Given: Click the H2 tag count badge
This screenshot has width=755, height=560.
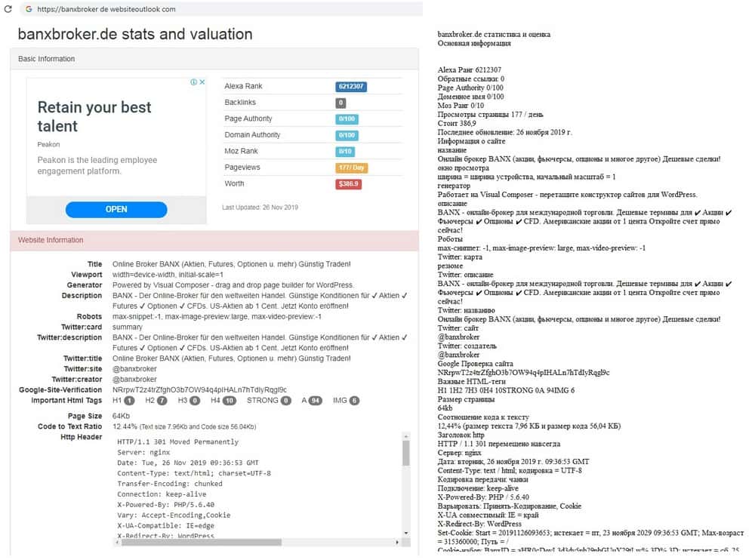Looking at the screenshot, I should coord(162,401).
